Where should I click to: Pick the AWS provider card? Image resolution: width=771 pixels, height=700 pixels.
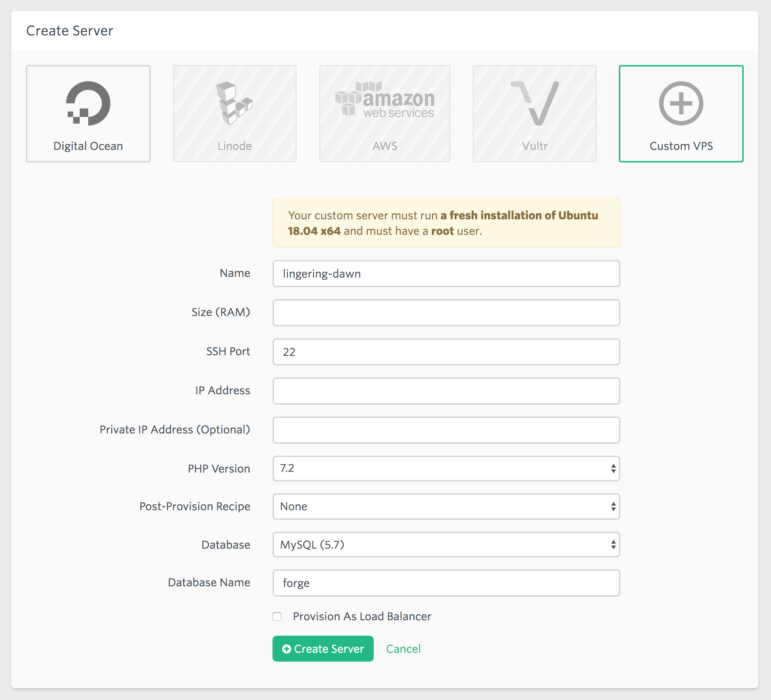384,114
